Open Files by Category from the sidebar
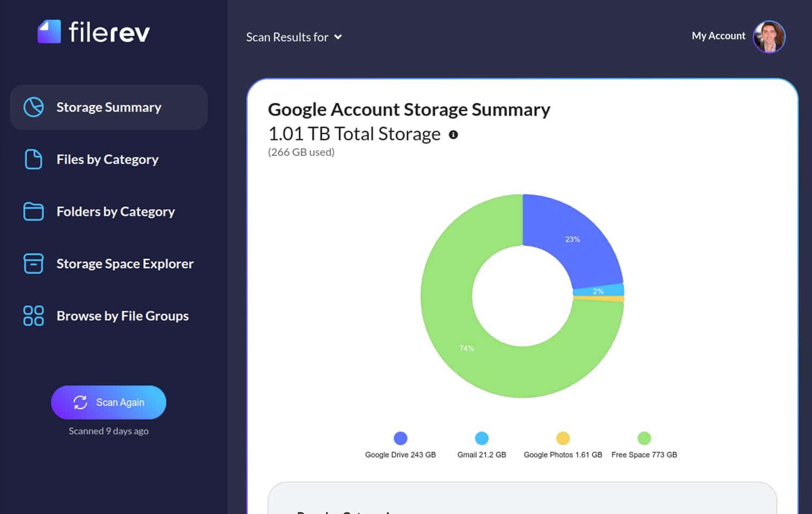 [x=107, y=159]
